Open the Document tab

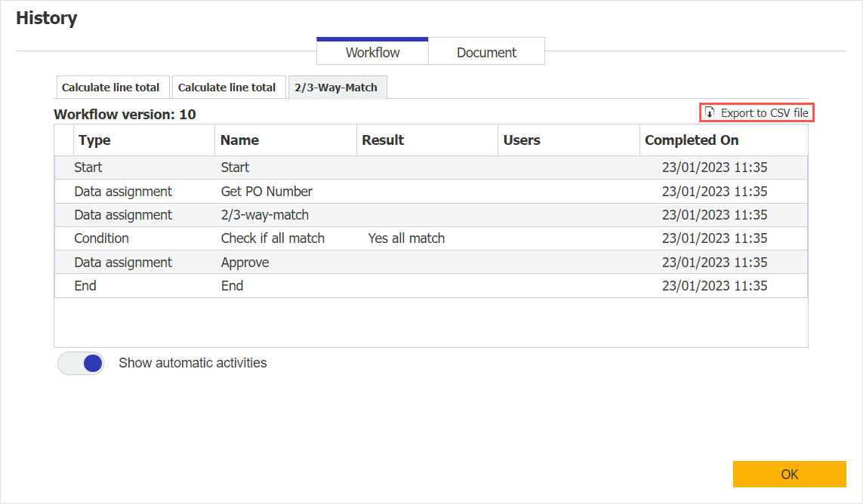click(x=486, y=51)
